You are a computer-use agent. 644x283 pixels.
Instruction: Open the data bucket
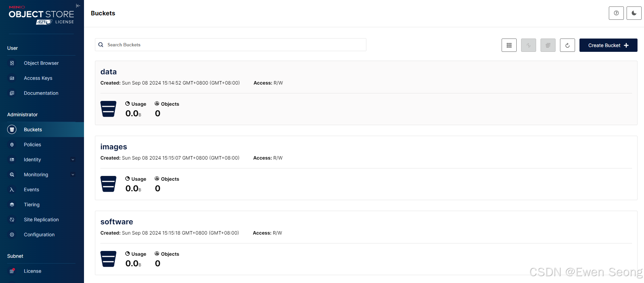(109, 72)
